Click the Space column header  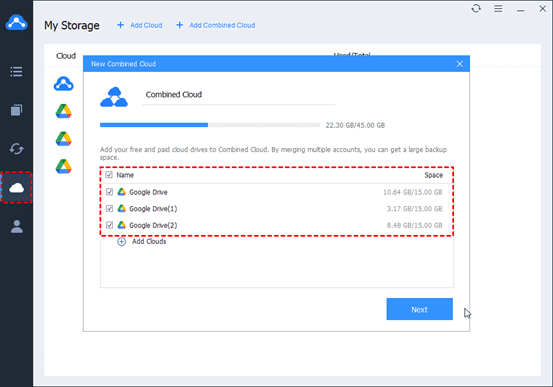tap(433, 175)
